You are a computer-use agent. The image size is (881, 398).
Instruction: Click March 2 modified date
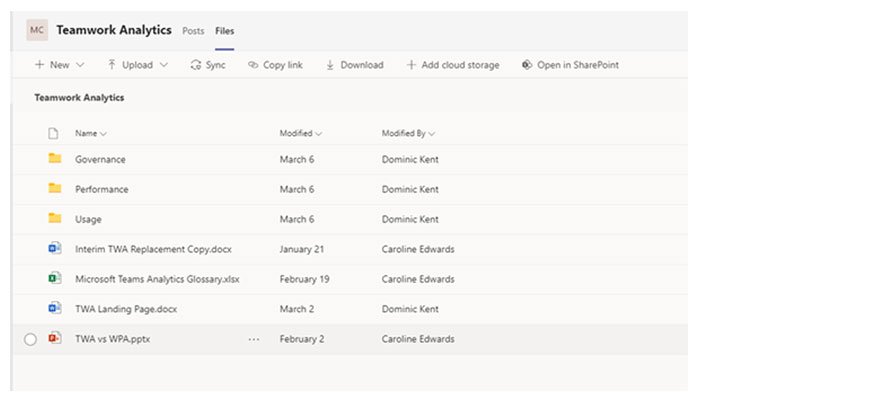click(297, 309)
